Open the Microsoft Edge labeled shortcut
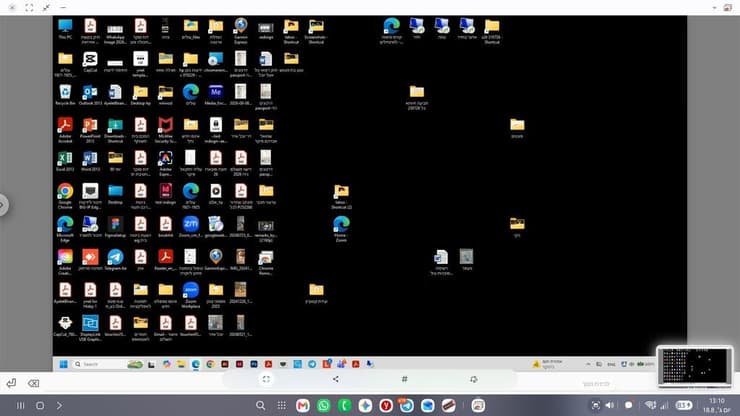The image size is (740, 416). (65, 229)
